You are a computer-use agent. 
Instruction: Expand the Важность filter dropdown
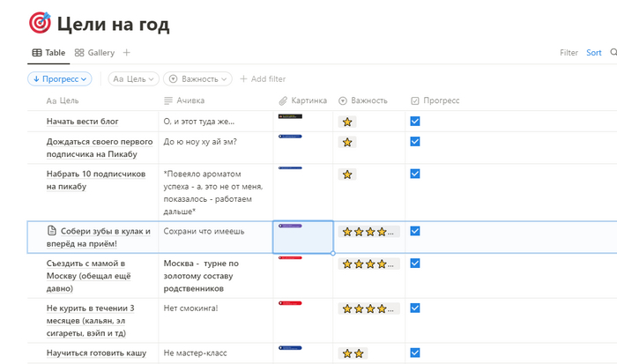[x=197, y=79]
